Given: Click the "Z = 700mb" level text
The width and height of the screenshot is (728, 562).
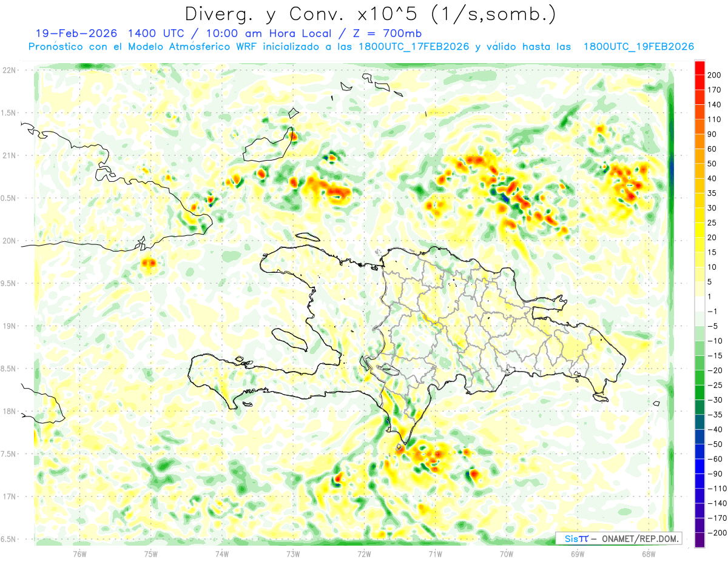Looking at the screenshot, I should 388,33.
